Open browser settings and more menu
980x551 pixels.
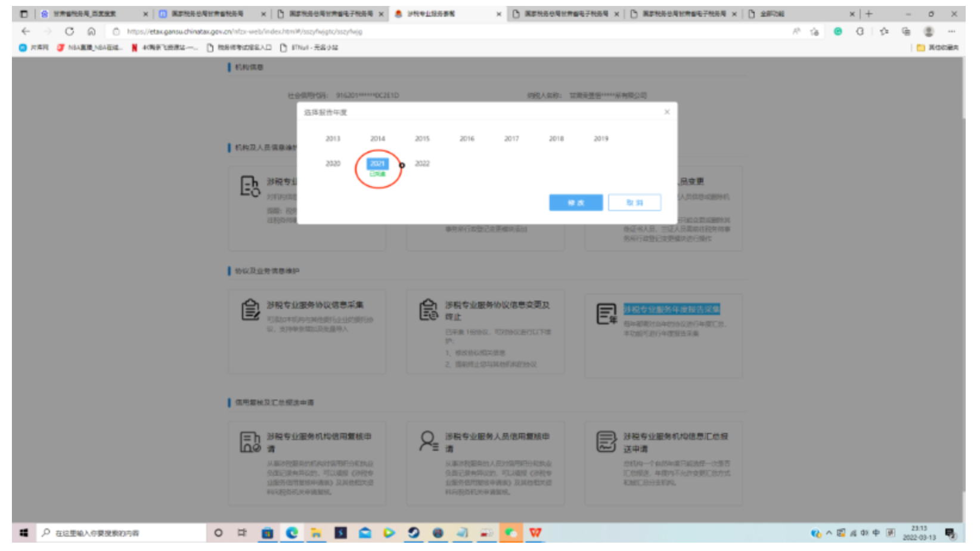pos(951,31)
